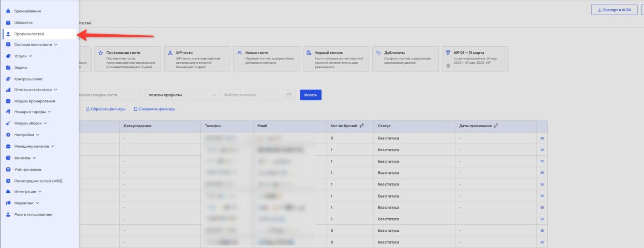Image resolution: width=644 pixels, height=248 pixels.
Task: Select the Черный список filter card
Action: (x=336, y=59)
